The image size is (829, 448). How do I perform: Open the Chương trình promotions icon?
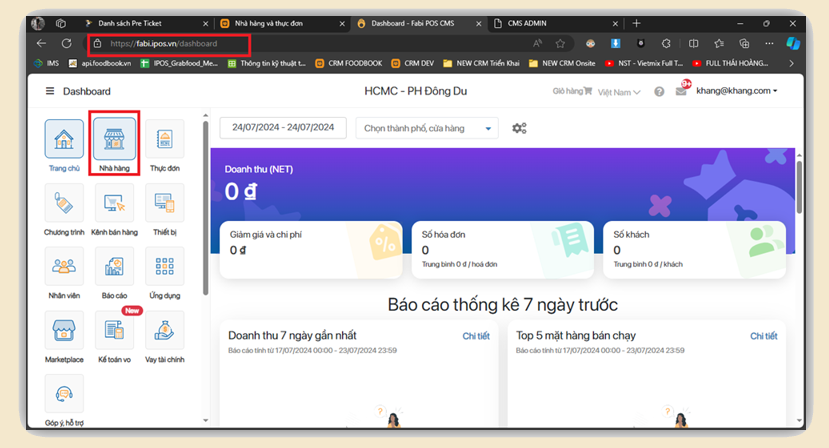click(x=64, y=203)
